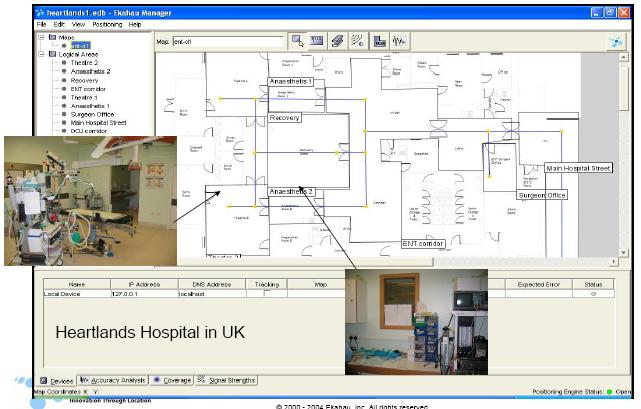This screenshot has height=409, width=641.
Task: Open the View menu
Action: (78, 25)
